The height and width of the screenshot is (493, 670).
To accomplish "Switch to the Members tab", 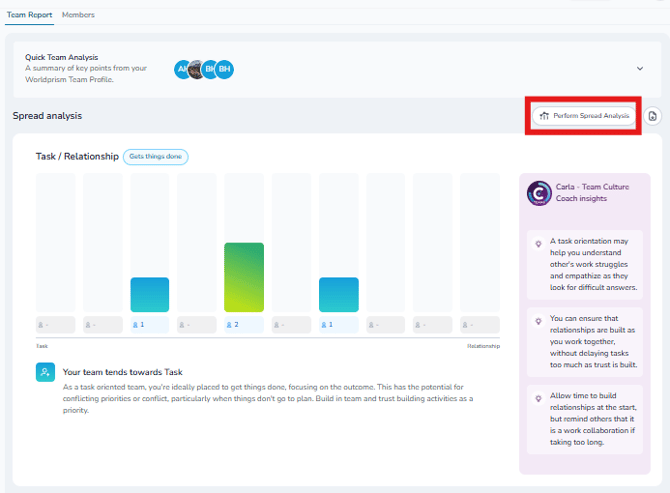I will pos(77,15).
